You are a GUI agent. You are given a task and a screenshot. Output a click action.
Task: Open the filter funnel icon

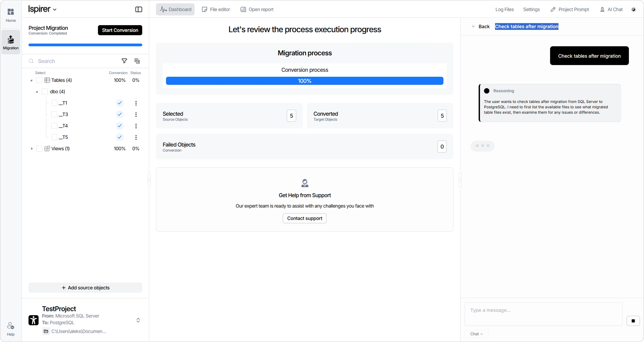124,61
